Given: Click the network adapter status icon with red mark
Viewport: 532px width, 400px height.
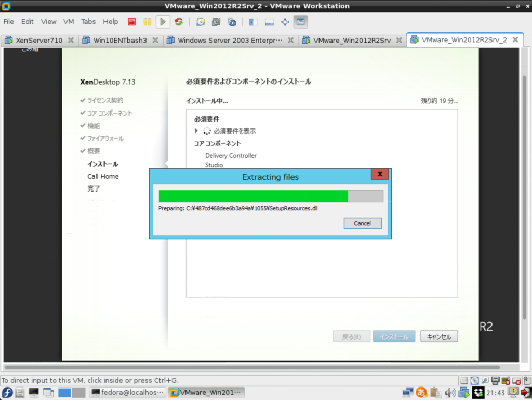Looking at the screenshot, I should tap(506, 381).
